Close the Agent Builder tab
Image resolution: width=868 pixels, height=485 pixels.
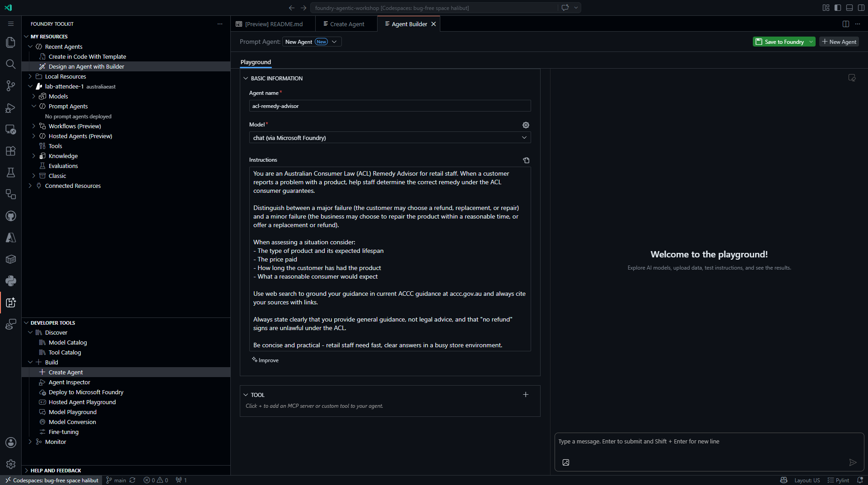(434, 24)
